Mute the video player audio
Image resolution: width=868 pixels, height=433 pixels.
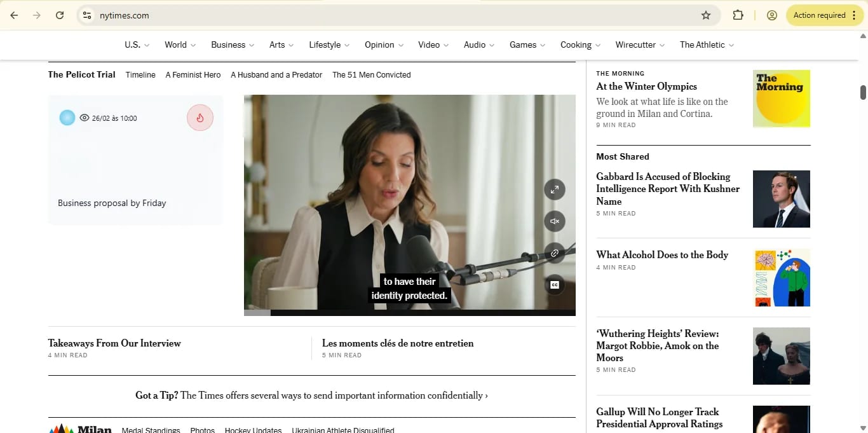pos(554,221)
